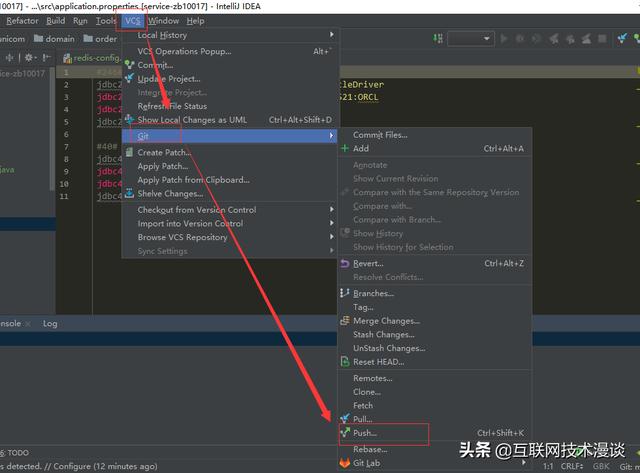Click the build icon left of run configuration
The image size is (640, 473).
[438, 39]
